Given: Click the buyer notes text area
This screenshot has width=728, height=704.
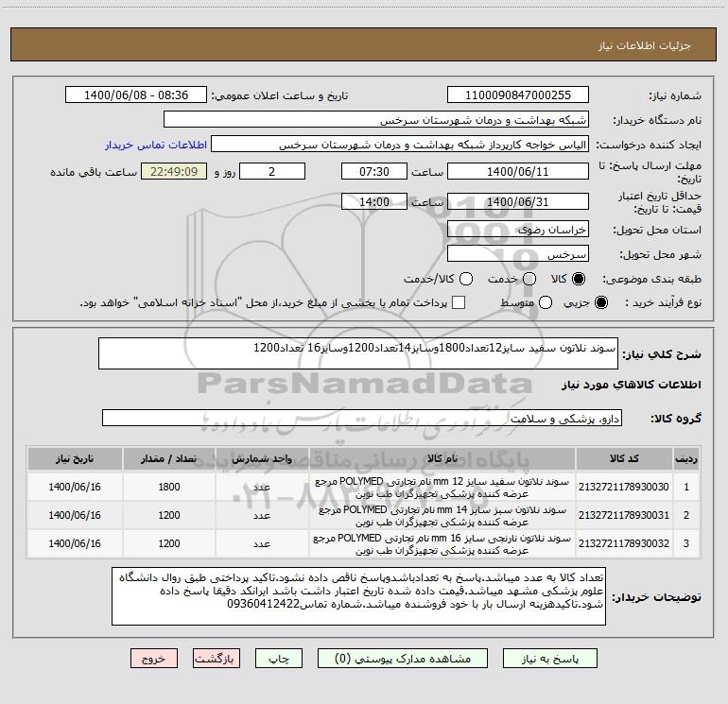Looking at the screenshot, I should (x=358, y=596).
